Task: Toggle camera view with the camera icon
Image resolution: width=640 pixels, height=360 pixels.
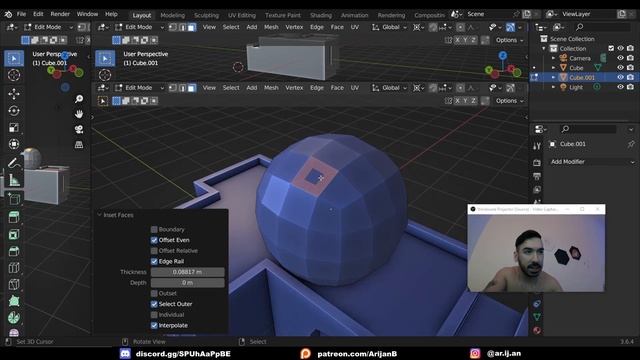Action: (79, 129)
